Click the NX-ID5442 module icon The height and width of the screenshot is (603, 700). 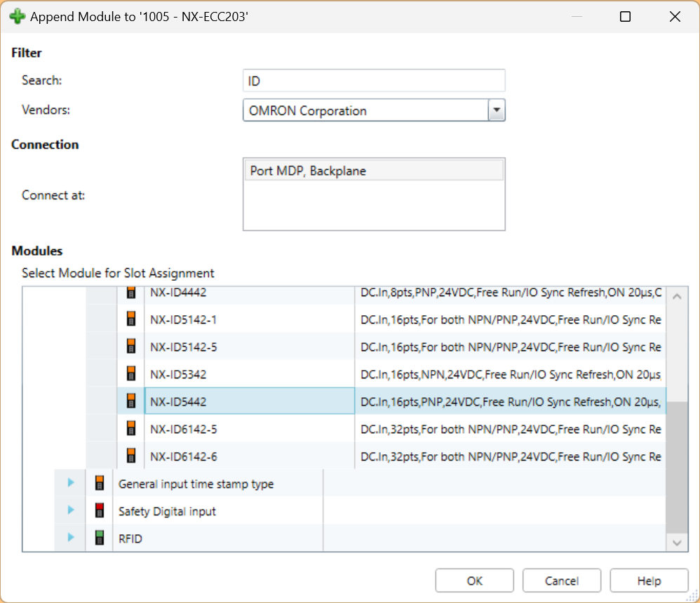click(130, 401)
